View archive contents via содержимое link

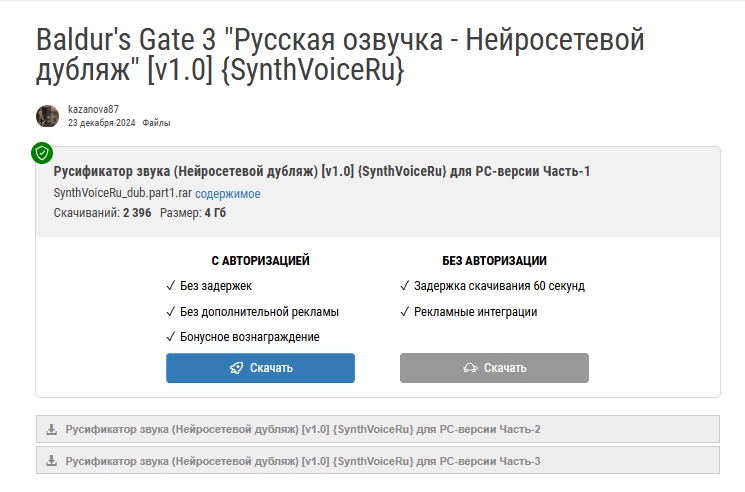[228, 193]
